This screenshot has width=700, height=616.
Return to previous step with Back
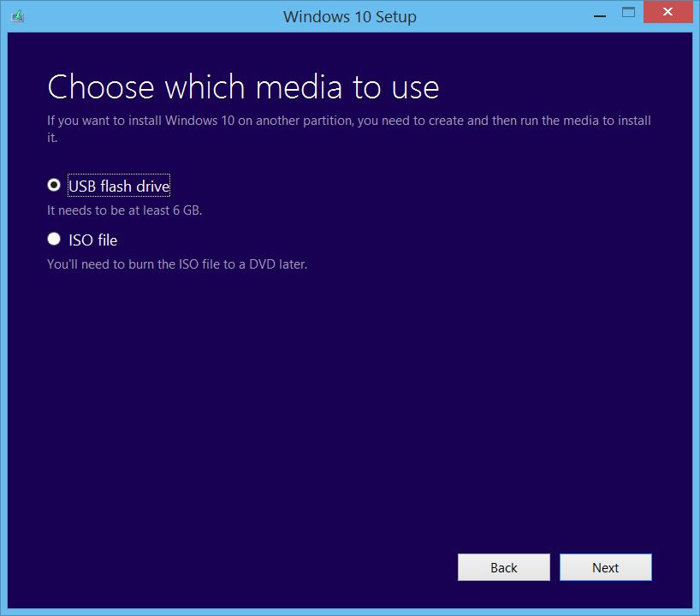pos(503,567)
